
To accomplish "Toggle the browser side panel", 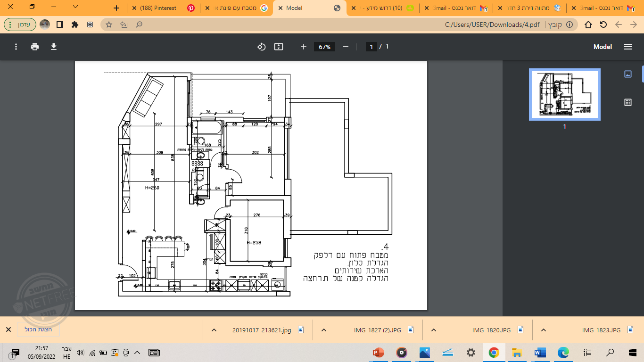I will coord(59,25).
